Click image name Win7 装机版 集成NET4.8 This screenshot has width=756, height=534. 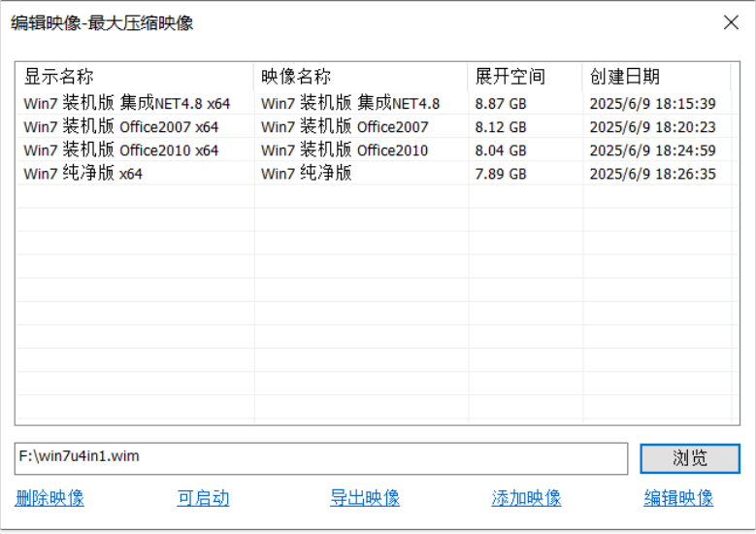[350, 103]
